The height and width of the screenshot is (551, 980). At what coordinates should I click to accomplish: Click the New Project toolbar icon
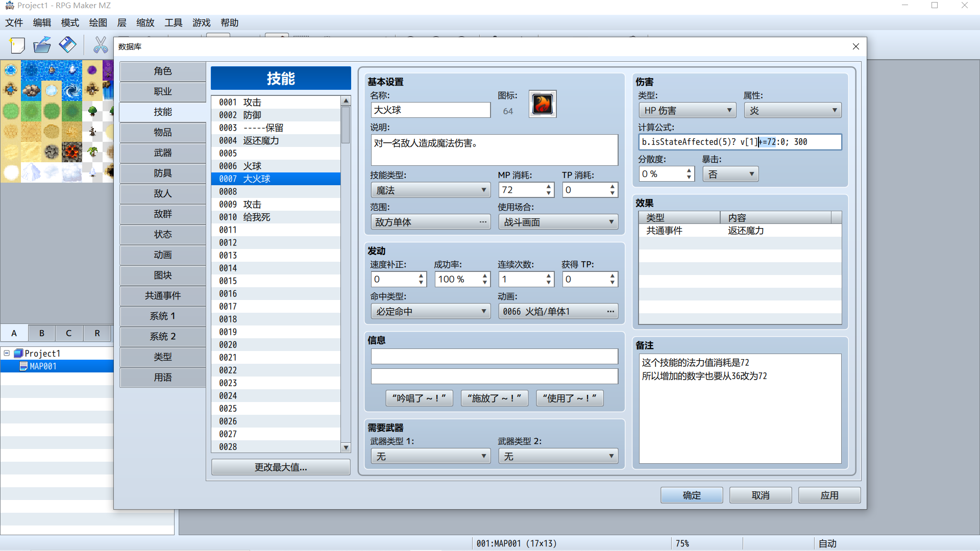[17, 45]
